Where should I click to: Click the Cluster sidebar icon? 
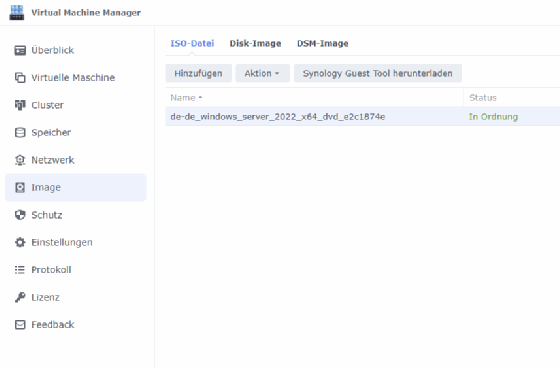(x=20, y=105)
